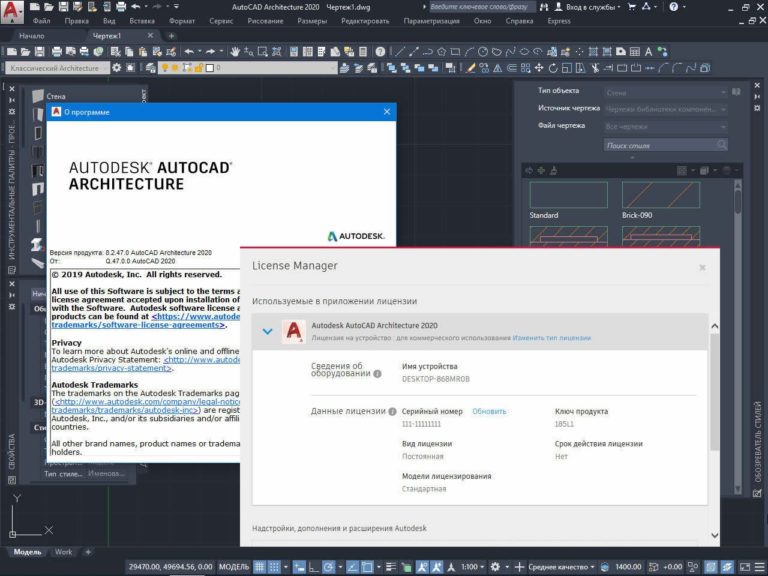Click the white layer color swatch
This screenshot has height=576, width=768.
tap(210, 68)
